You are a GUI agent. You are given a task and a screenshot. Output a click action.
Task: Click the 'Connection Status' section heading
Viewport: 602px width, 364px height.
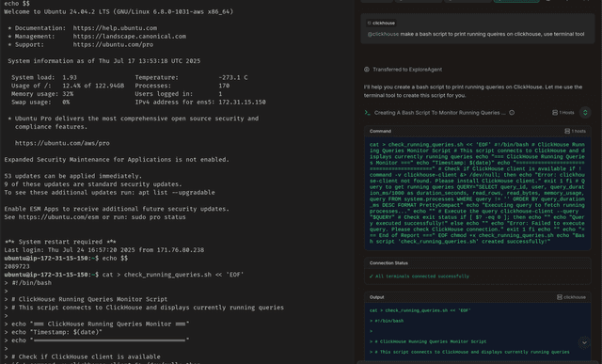click(388, 263)
